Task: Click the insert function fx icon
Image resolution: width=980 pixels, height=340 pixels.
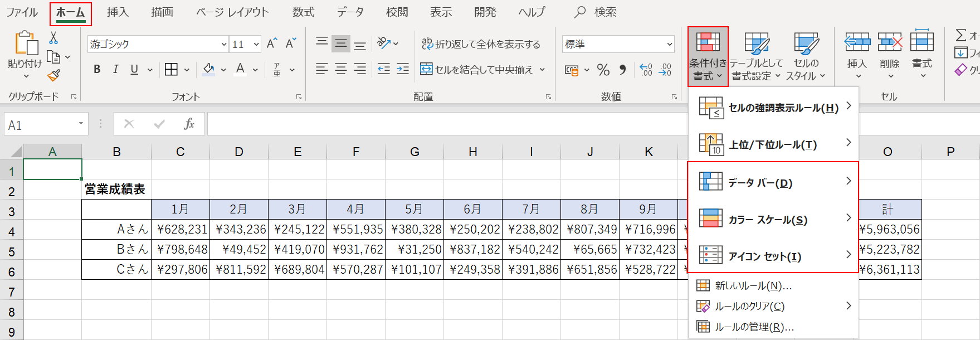Action: coord(189,124)
